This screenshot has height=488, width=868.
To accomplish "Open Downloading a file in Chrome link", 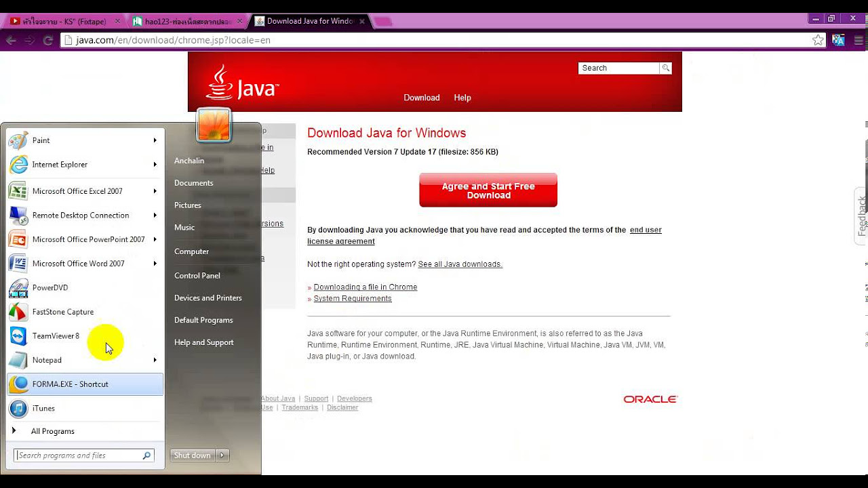I will (366, 287).
